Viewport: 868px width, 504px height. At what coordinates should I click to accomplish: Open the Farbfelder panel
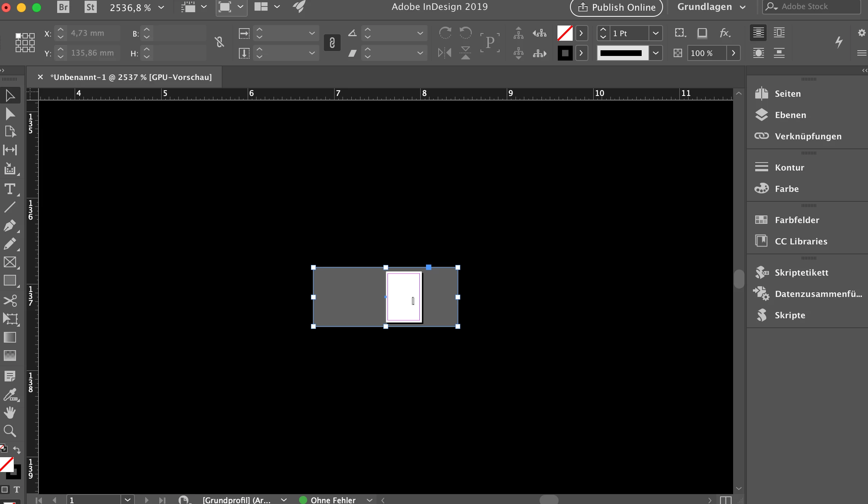point(797,220)
